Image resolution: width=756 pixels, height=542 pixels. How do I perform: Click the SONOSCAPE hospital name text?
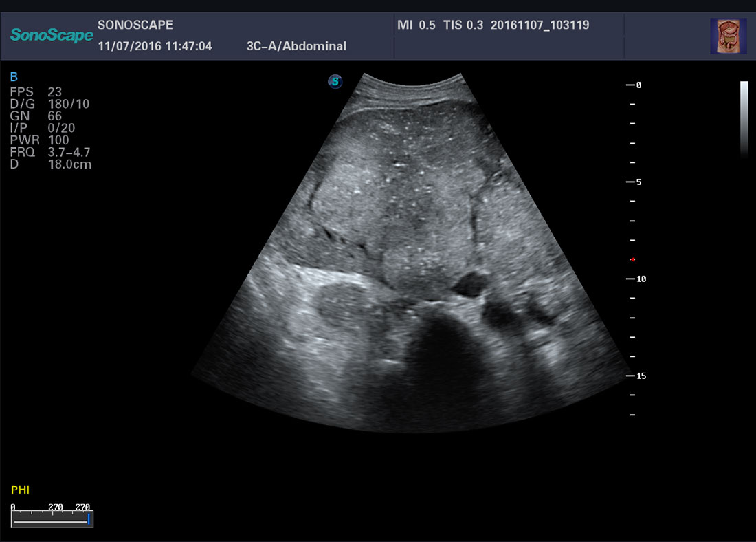click(135, 25)
